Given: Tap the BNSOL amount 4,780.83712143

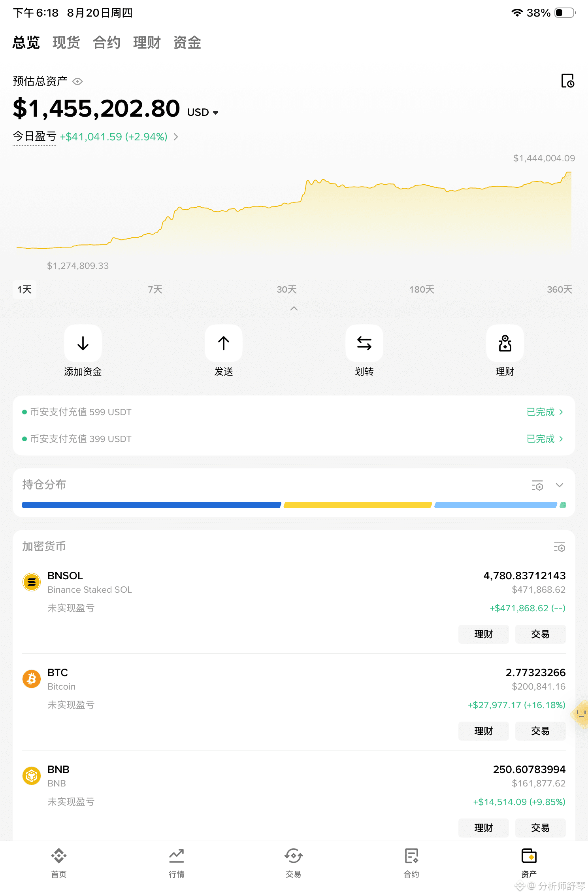Looking at the screenshot, I should pyautogui.click(x=524, y=576).
